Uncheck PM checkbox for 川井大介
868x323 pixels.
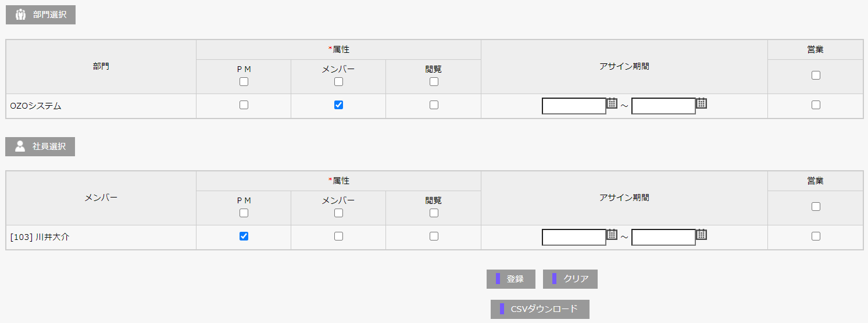coord(244,236)
